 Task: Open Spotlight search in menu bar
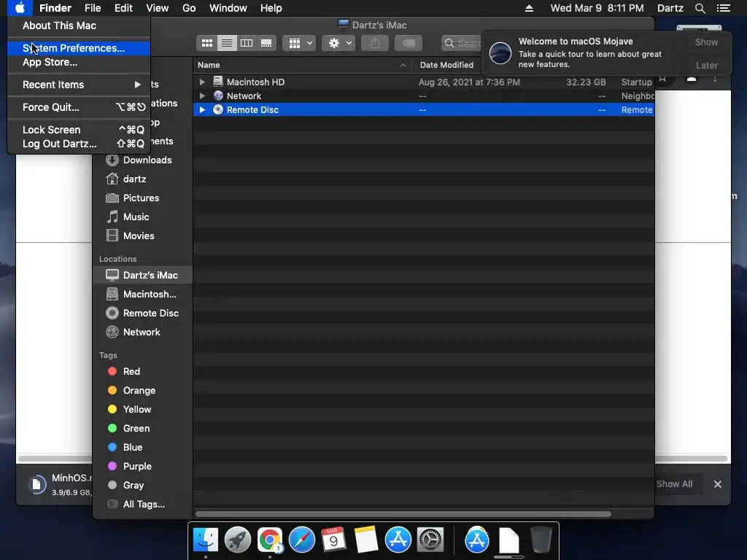click(700, 8)
